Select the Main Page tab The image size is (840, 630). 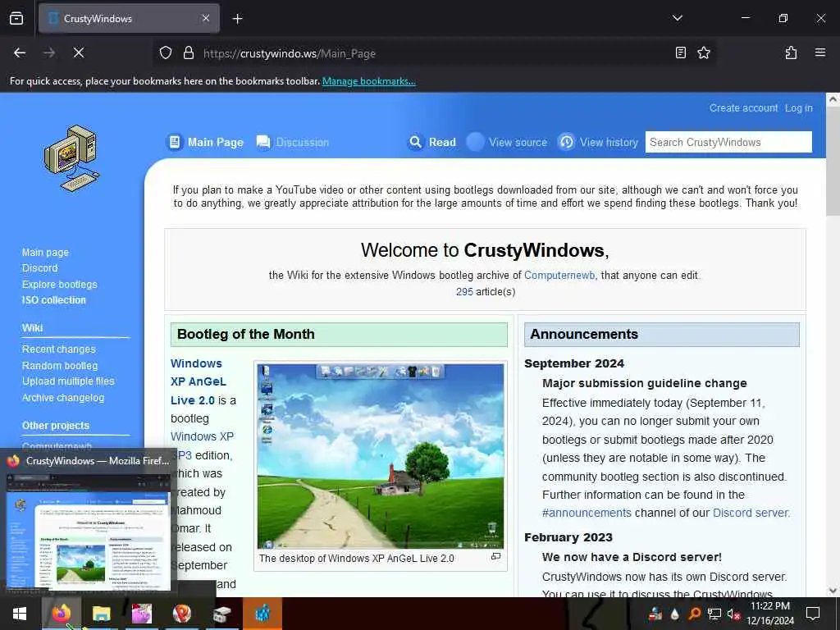click(216, 142)
